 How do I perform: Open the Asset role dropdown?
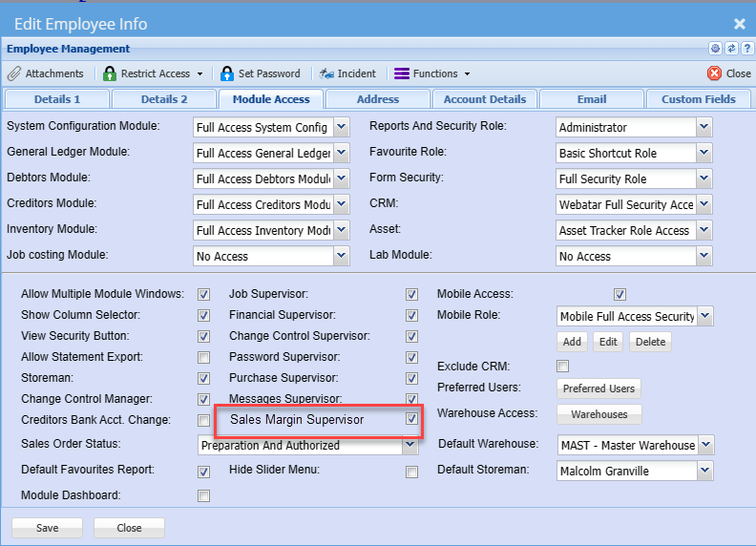pyautogui.click(x=703, y=230)
